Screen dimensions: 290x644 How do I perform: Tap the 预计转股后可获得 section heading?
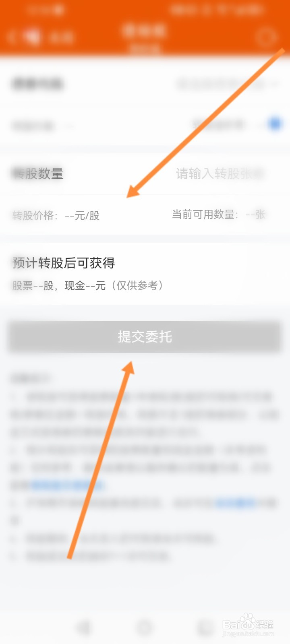tap(64, 263)
